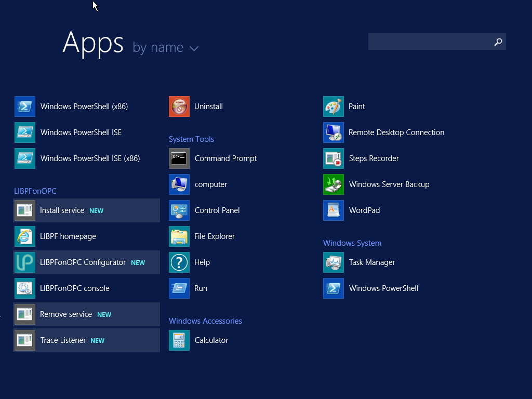
Task: Open Command Prompt
Action: pyautogui.click(x=225, y=158)
